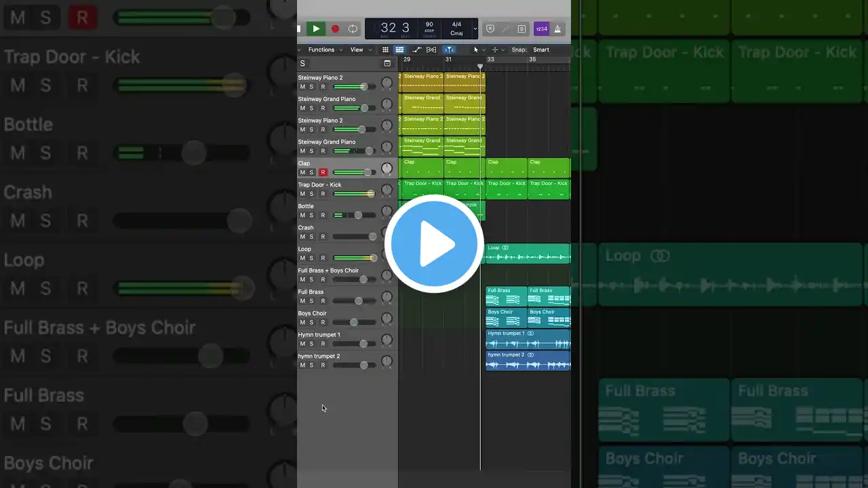Click bar 31 on the ruler

pyautogui.click(x=448, y=60)
